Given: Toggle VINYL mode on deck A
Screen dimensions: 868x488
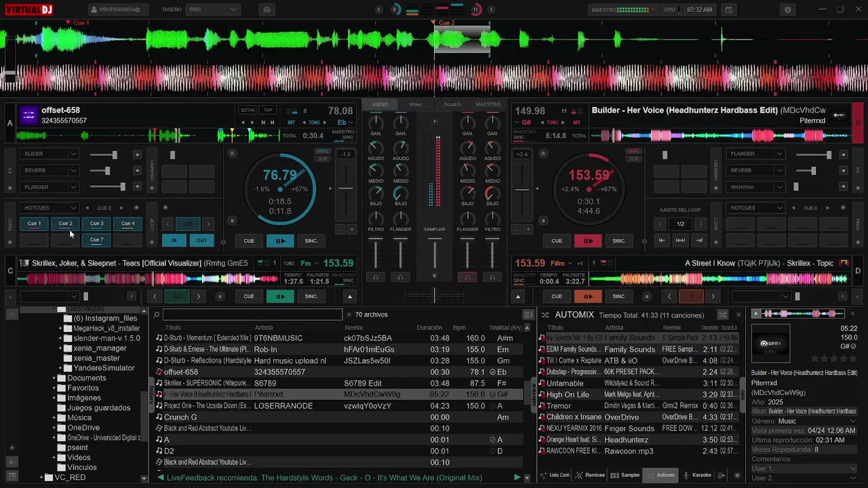Looking at the screenshot, I should point(322,152).
